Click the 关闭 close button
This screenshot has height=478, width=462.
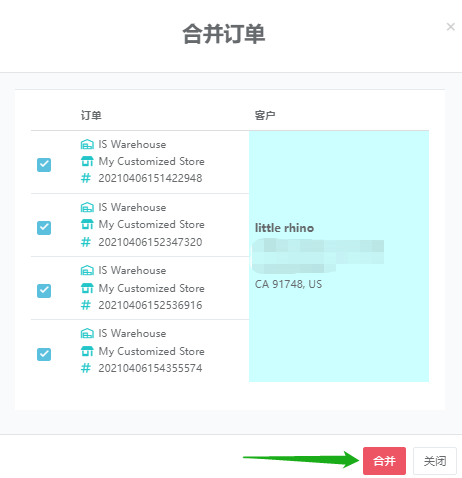(435, 461)
